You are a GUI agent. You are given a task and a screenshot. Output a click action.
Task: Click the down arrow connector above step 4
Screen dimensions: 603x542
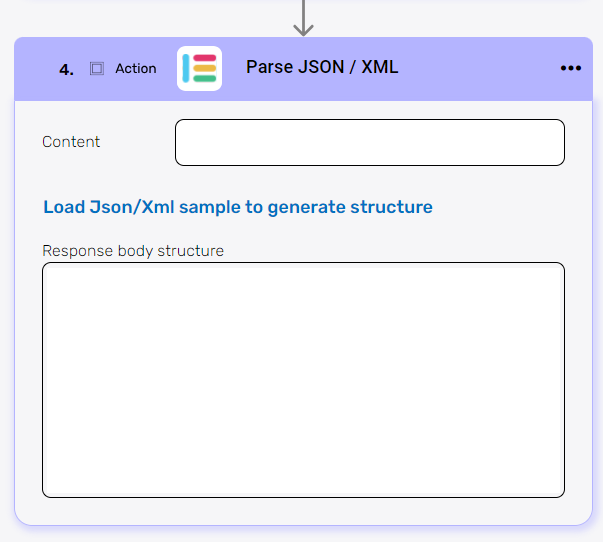(303, 17)
